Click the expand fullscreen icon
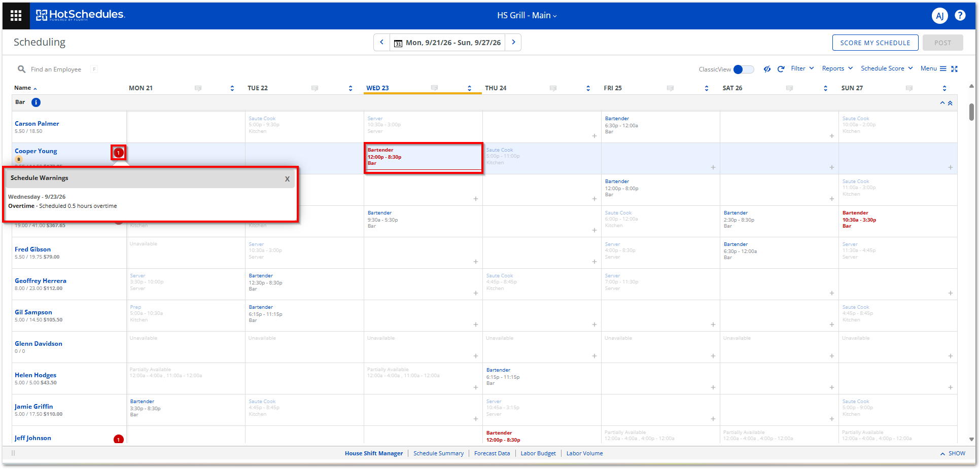 tap(954, 69)
